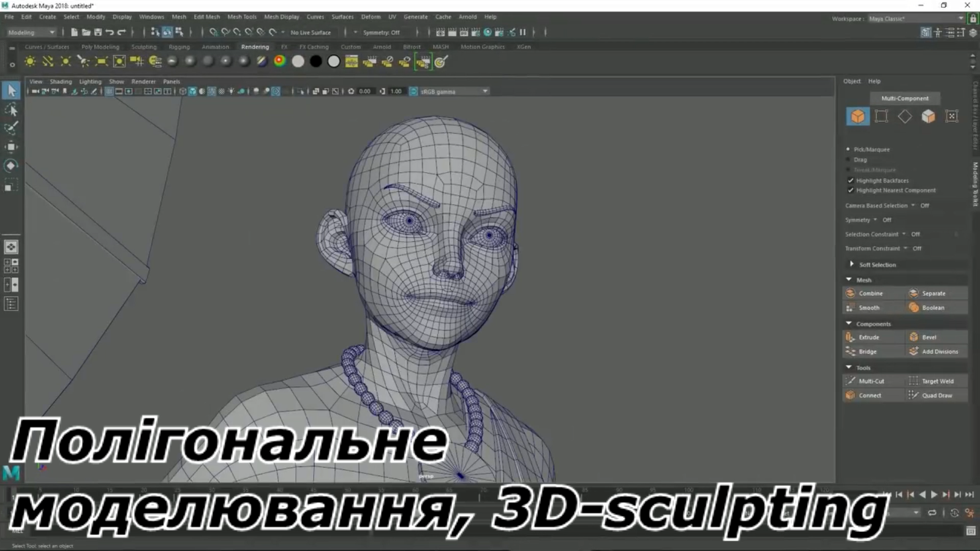The height and width of the screenshot is (551, 980).
Task: Activate the Rotate tool in toolbox
Action: [x=11, y=166]
